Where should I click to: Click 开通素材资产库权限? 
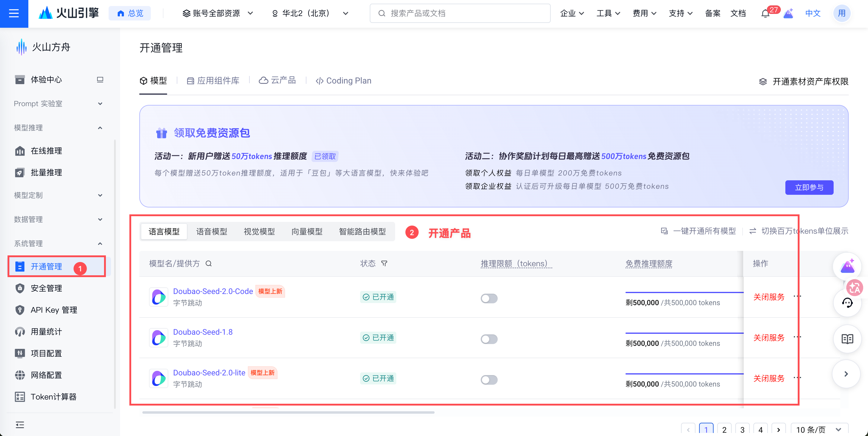(x=803, y=81)
